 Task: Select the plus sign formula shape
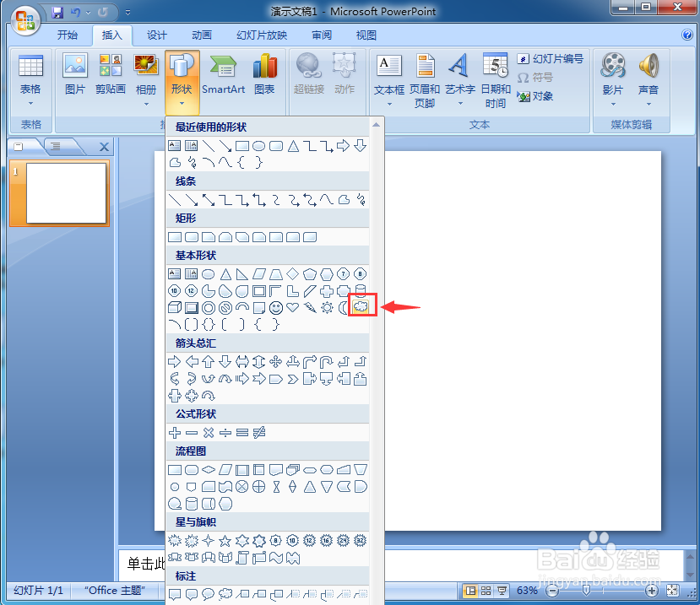click(175, 432)
